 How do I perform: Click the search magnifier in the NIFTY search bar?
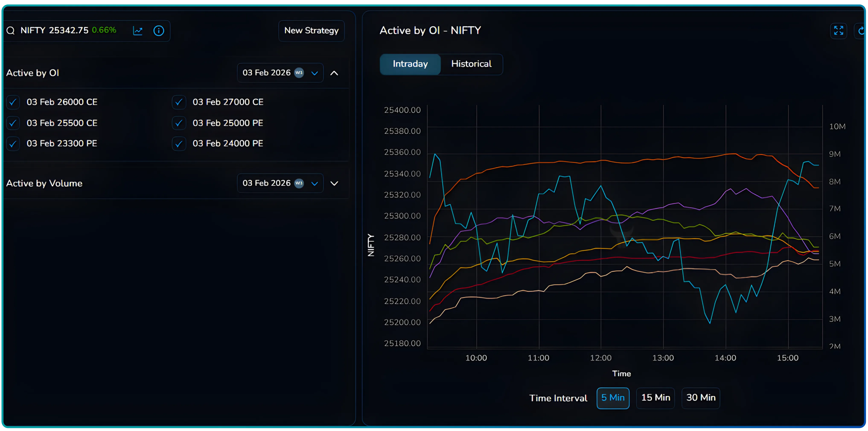click(x=10, y=30)
